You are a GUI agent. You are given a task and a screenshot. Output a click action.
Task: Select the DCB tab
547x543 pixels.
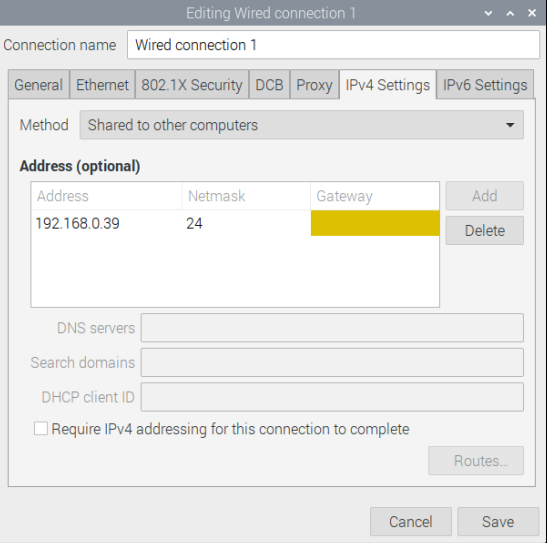[269, 85]
